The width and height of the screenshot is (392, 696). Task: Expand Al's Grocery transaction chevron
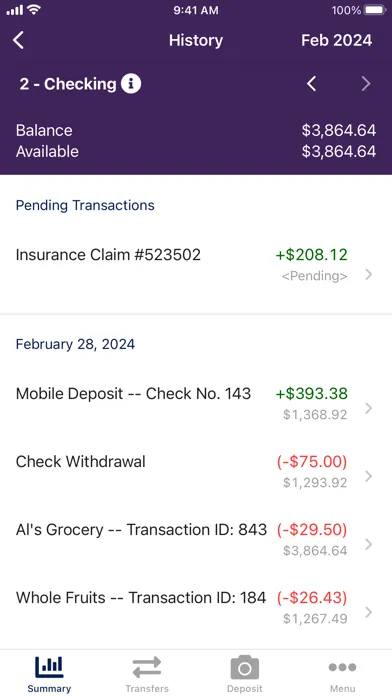pos(368,544)
